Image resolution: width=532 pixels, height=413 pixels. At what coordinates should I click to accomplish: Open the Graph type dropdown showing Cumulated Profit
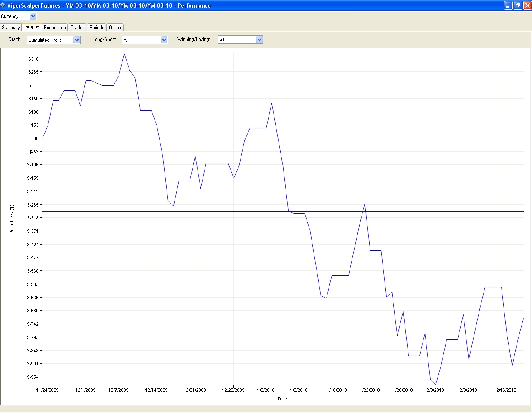53,40
